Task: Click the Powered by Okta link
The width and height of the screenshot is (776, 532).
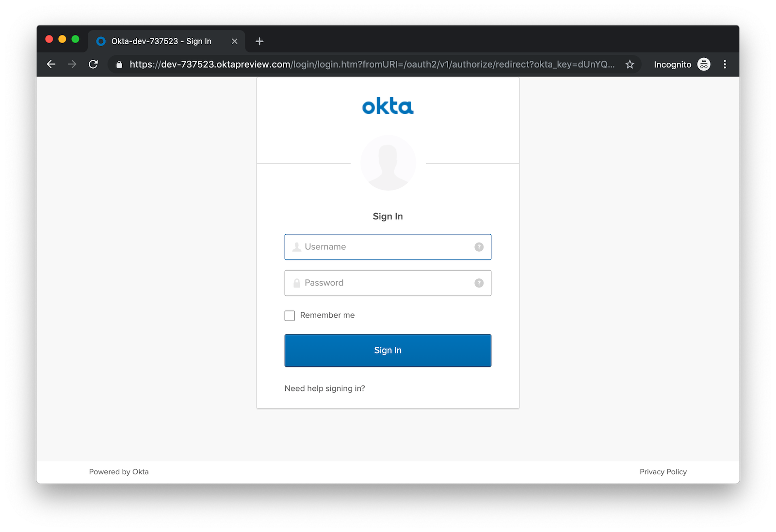Action: point(119,472)
